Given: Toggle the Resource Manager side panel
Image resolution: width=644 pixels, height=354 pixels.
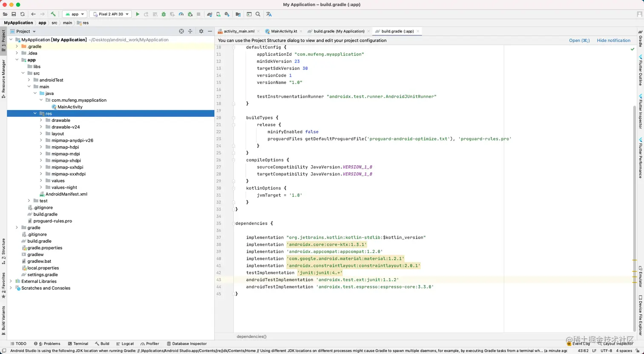Looking at the screenshot, I should pyautogui.click(x=3, y=79).
